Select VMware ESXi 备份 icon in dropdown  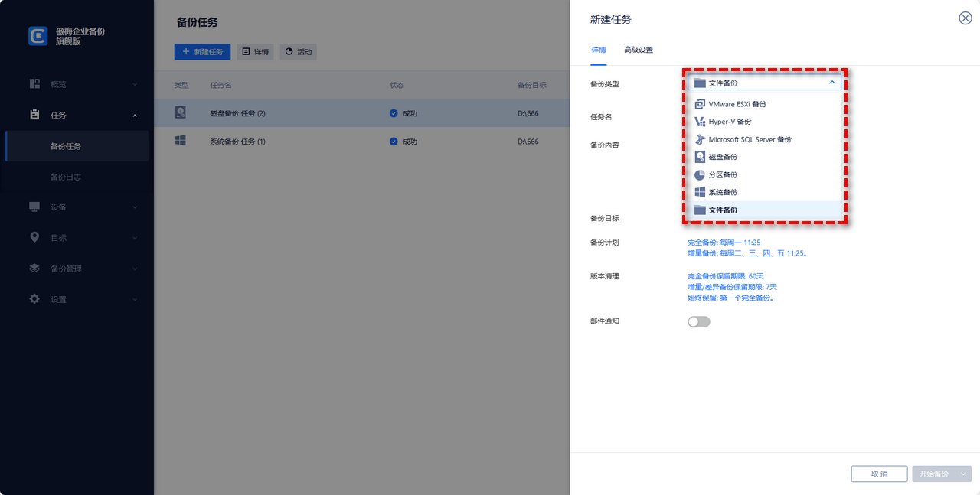[x=700, y=104]
